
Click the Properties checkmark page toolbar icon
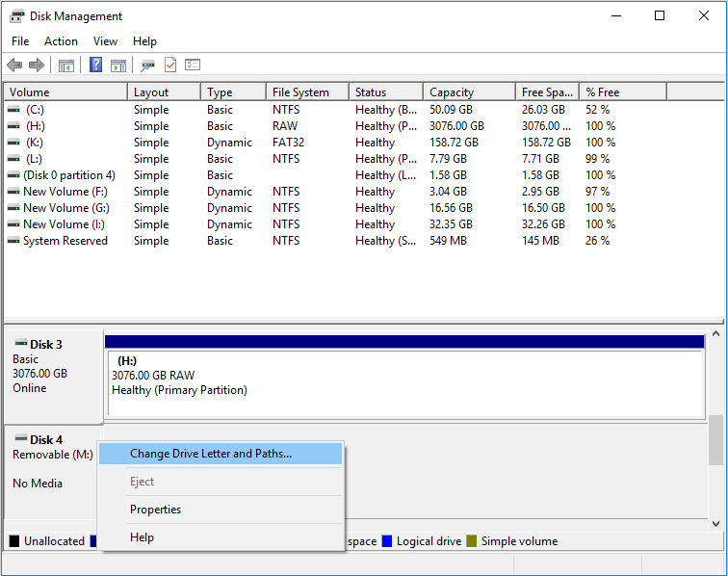pyautogui.click(x=170, y=65)
